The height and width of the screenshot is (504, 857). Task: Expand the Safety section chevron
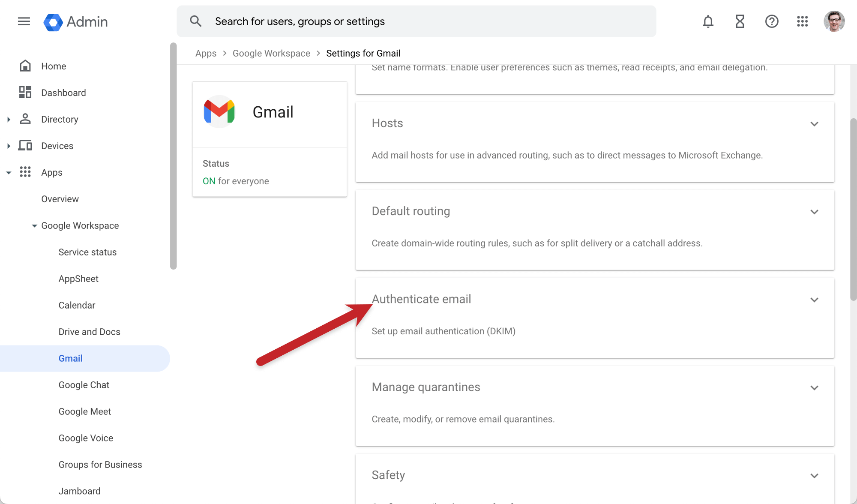pyautogui.click(x=814, y=476)
